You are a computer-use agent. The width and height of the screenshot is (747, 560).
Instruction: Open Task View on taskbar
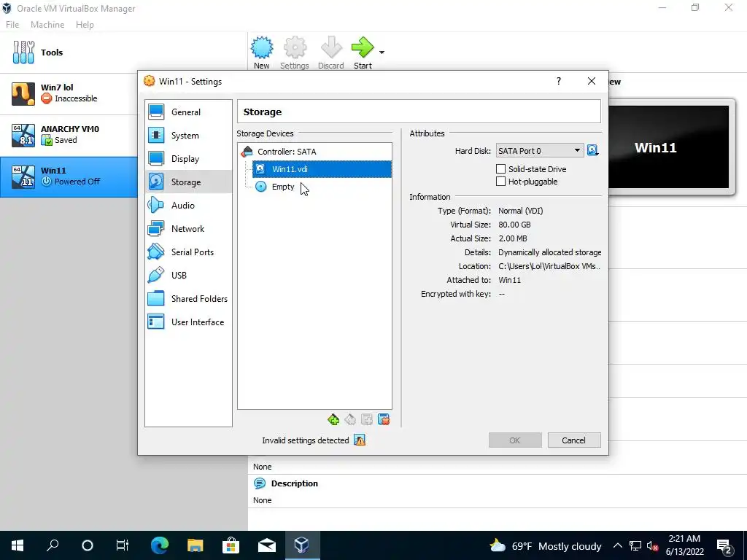coord(123,545)
